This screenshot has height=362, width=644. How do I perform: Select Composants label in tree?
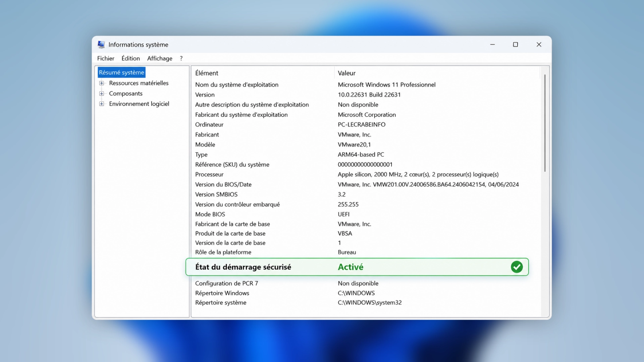[126, 94]
